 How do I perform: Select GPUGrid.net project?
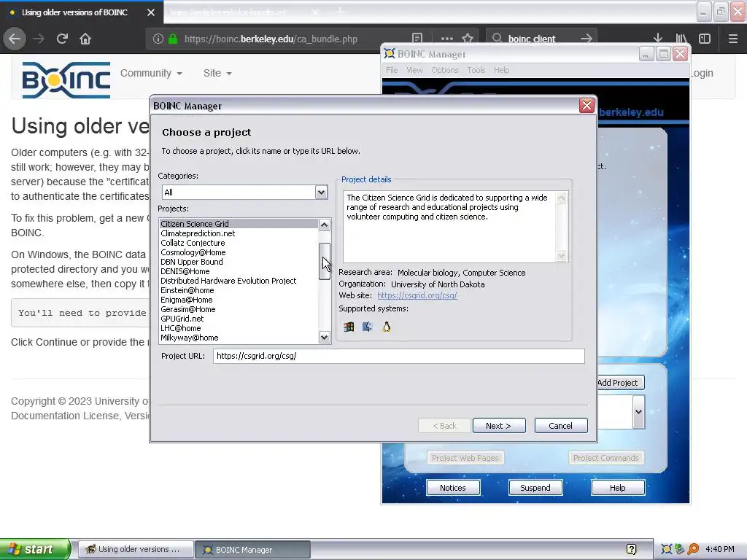(x=239, y=319)
